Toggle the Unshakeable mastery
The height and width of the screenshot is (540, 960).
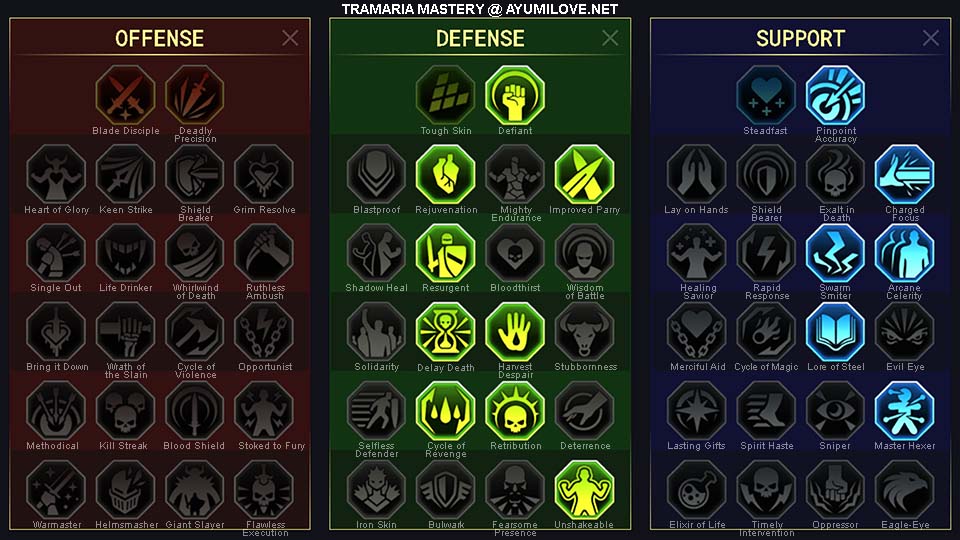584,490
